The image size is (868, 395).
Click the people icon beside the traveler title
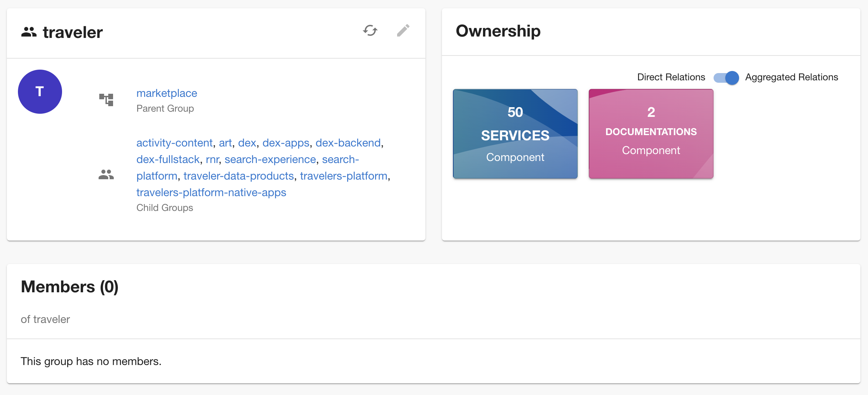coord(29,31)
